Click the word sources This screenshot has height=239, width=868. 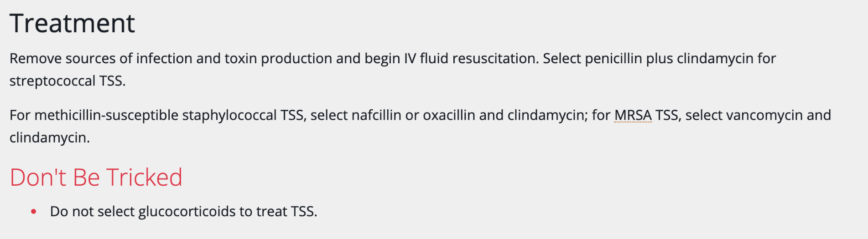[91, 59]
